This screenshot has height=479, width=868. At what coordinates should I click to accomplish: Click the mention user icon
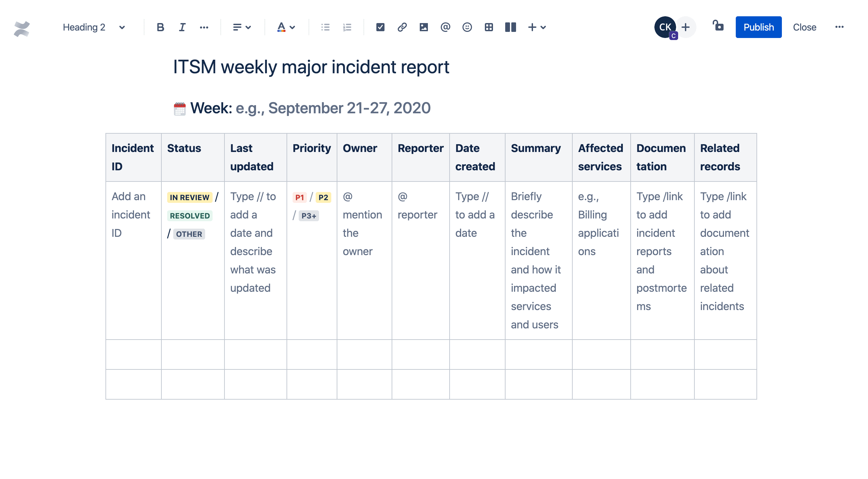pyautogui.click(x=446, y=26)
